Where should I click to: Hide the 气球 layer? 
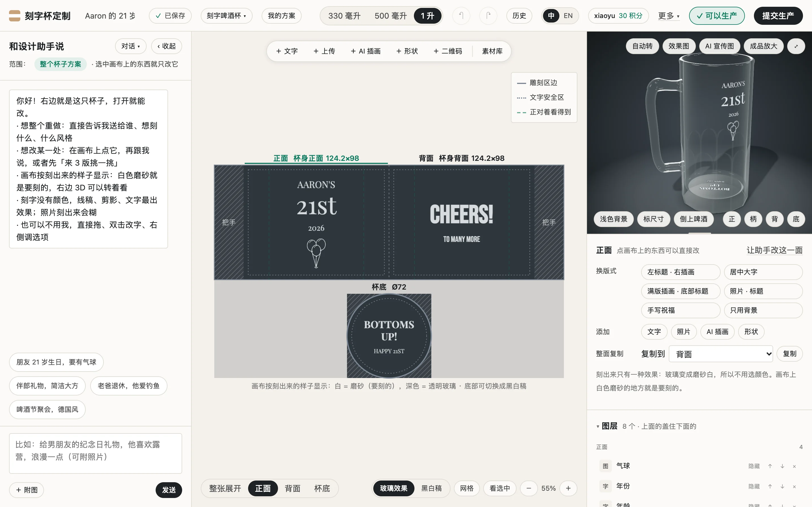click(x=754, y=466)
